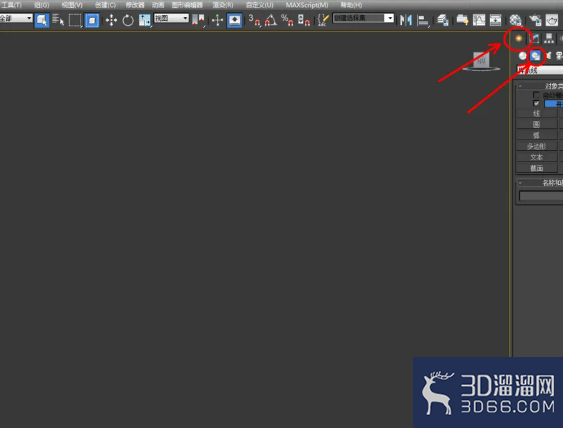Open the reference coordinate system dropdown
563x428 pixels.
[x=171, y=18]
